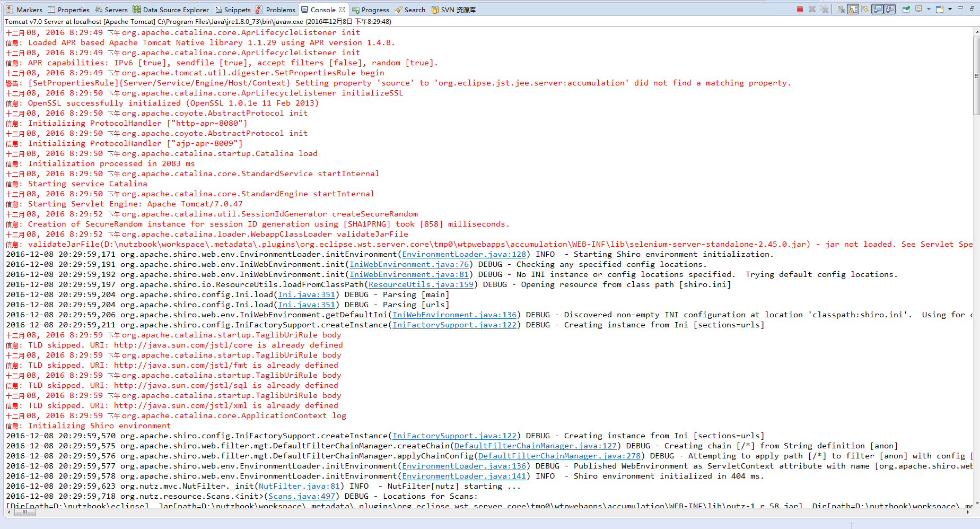Click Remove All Terminated Launches double-X icon
Viewport: 980px width, 529px height.
[x=824, y=10]
